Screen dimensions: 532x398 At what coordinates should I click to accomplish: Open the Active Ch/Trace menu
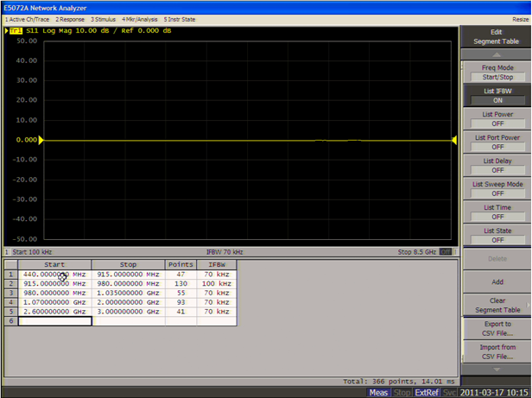coord(27,19)
